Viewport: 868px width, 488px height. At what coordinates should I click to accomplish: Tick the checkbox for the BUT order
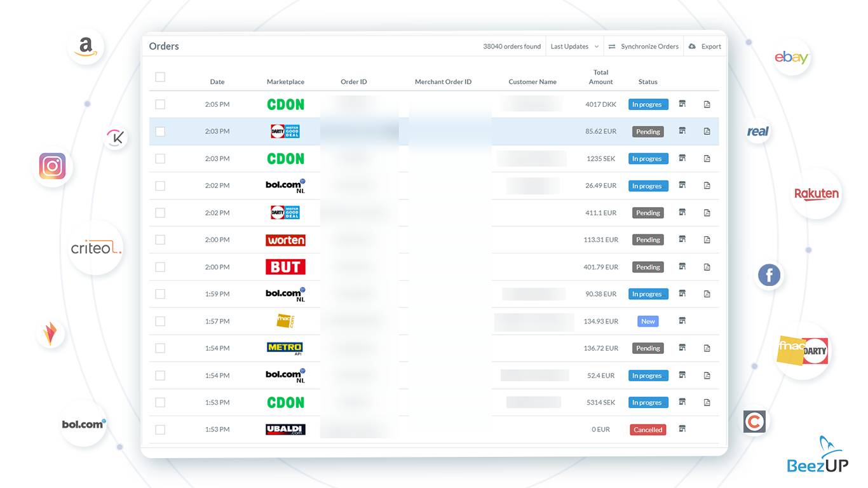click(160, 267)
